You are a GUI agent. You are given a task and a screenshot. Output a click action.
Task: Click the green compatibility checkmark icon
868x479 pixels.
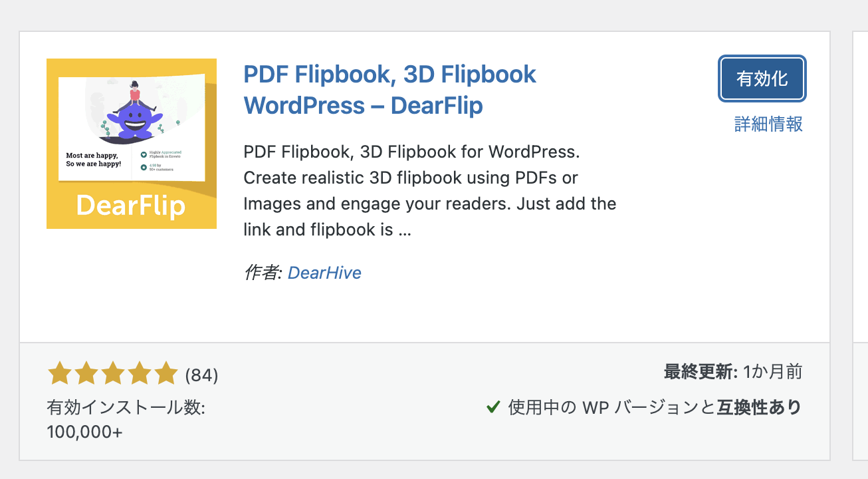(x=493, y=406)
